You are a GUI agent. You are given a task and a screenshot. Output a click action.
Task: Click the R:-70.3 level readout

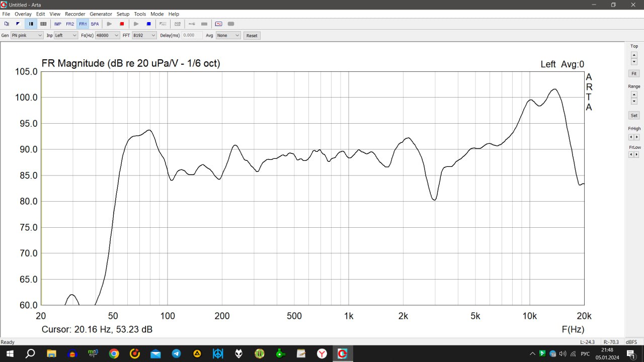coord(611,342)
